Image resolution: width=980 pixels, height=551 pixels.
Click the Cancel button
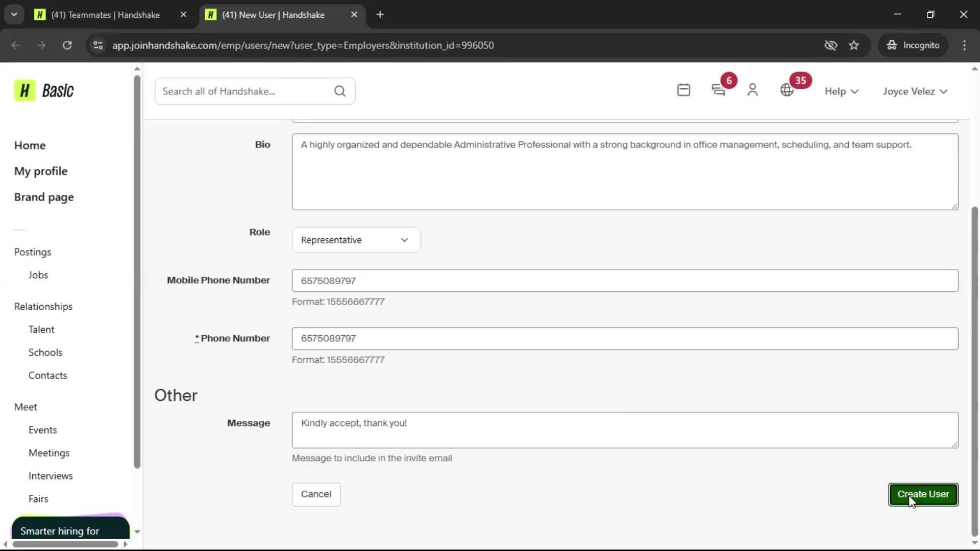tap(316, 494)
